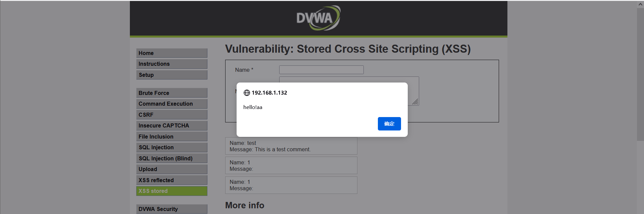The height and width of the screenshot is (214, 644).
Task: Click inside the Name input field
Action: [321, 70]
